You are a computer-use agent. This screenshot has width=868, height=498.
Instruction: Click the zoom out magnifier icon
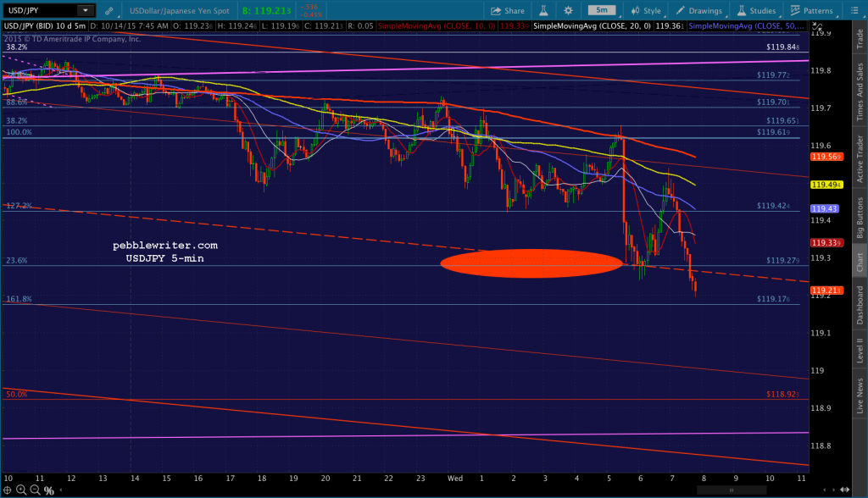tap(34, 490)
